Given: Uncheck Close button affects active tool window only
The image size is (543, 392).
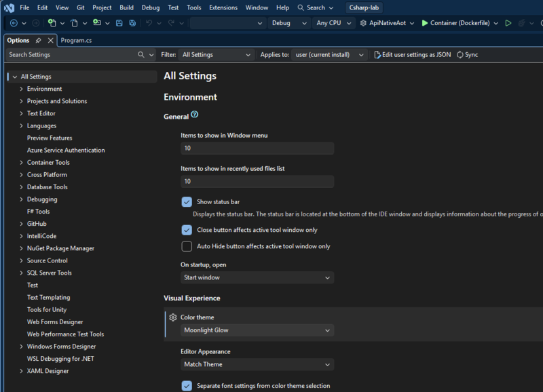Looking at the screenshot, I should pos(187,230).
